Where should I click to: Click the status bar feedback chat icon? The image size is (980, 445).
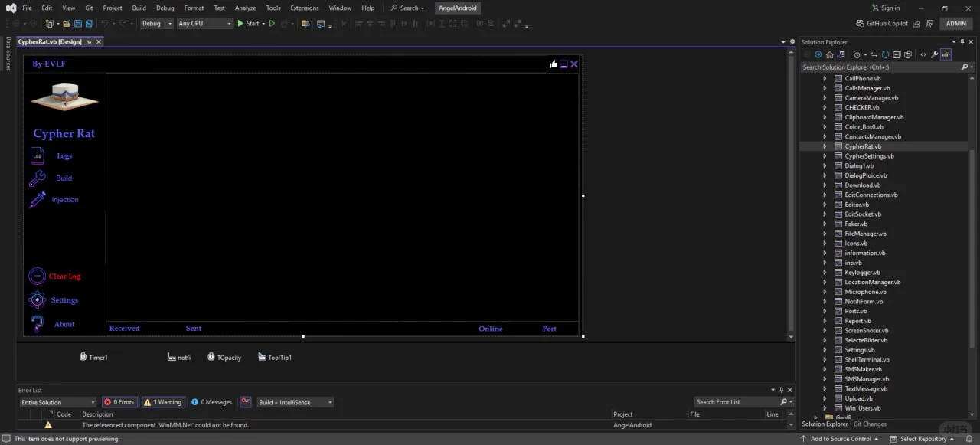click(7, 439)
